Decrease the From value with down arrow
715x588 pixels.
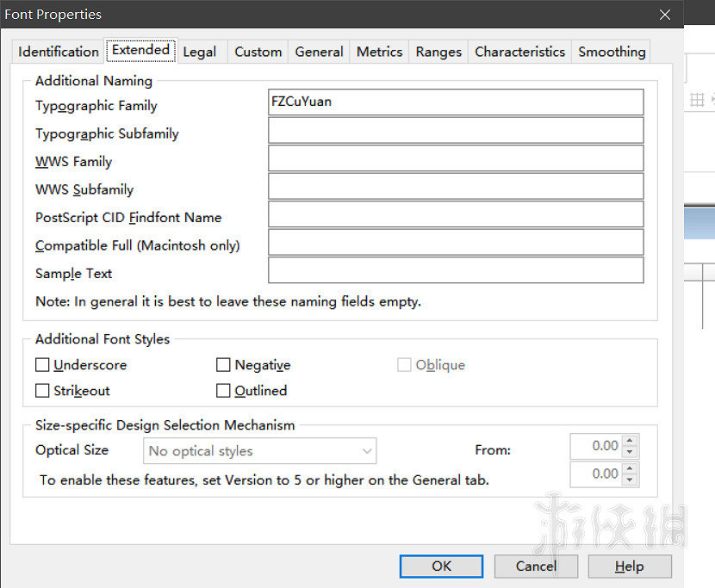point(630,453)
